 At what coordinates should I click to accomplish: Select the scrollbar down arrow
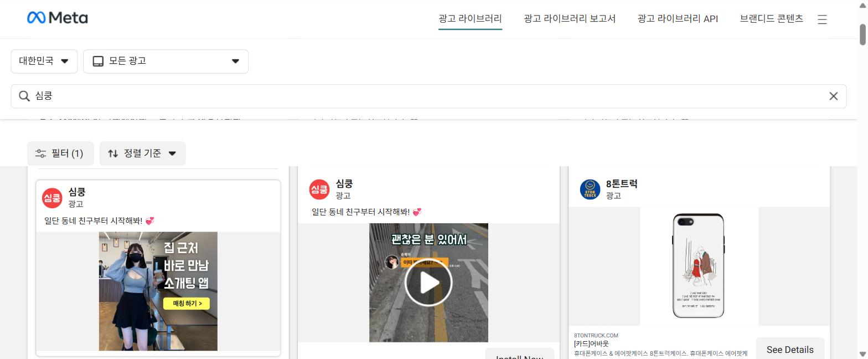862,353
